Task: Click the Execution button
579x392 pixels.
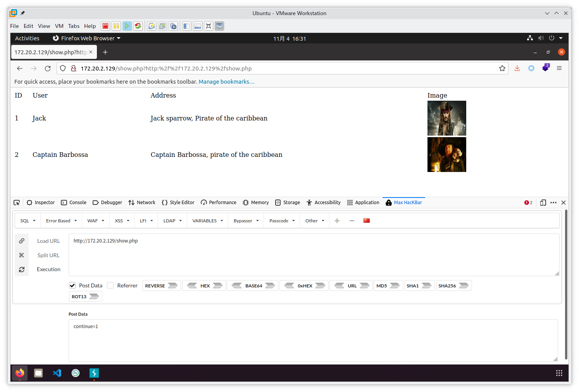Action: coord(48,269)
